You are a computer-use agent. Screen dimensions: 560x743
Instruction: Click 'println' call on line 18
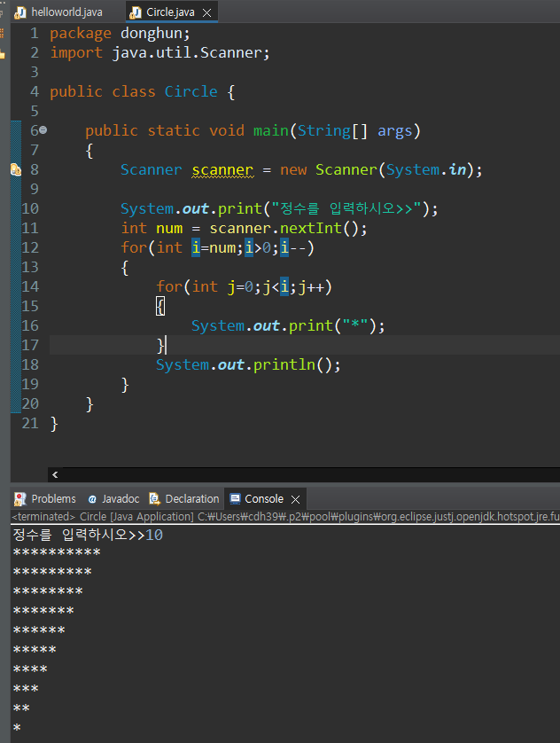(x=284, y=365)
